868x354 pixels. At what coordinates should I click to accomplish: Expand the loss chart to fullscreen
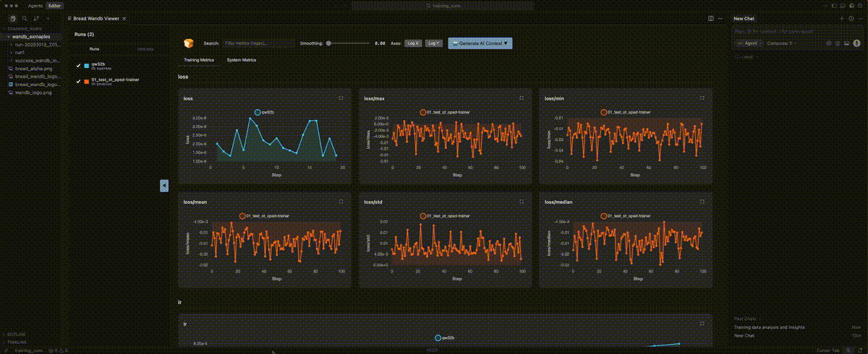coord(341,98)
